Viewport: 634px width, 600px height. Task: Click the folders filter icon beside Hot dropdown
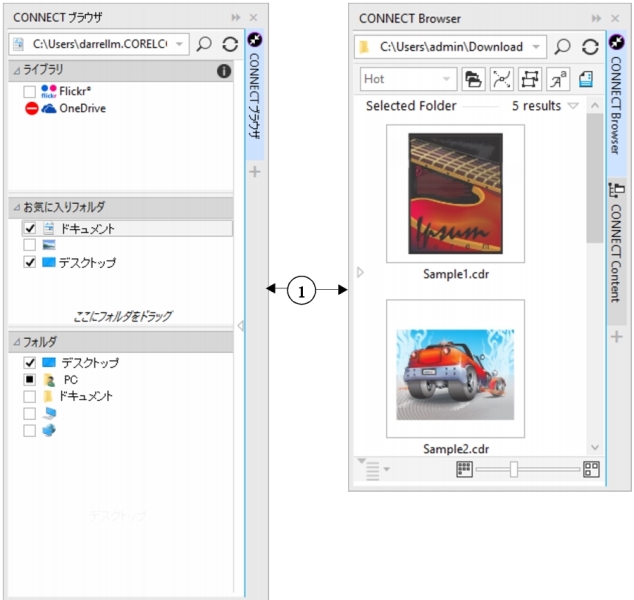[x=474, y=79]
